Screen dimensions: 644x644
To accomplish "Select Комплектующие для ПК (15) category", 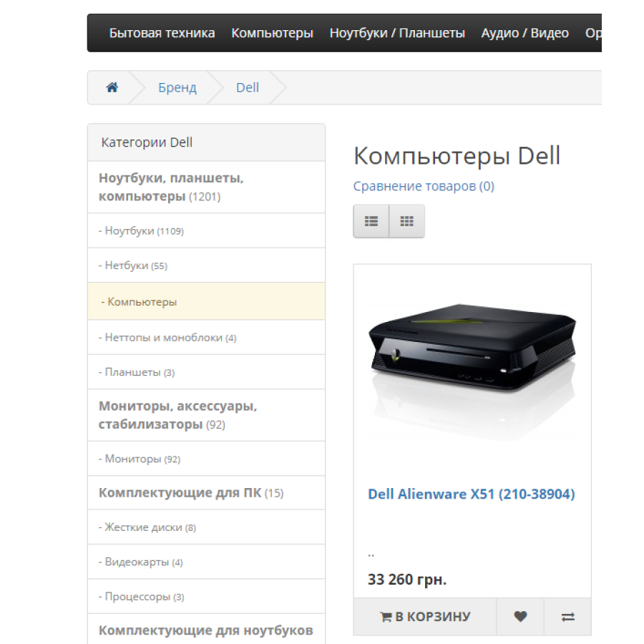I will [206, 493].
